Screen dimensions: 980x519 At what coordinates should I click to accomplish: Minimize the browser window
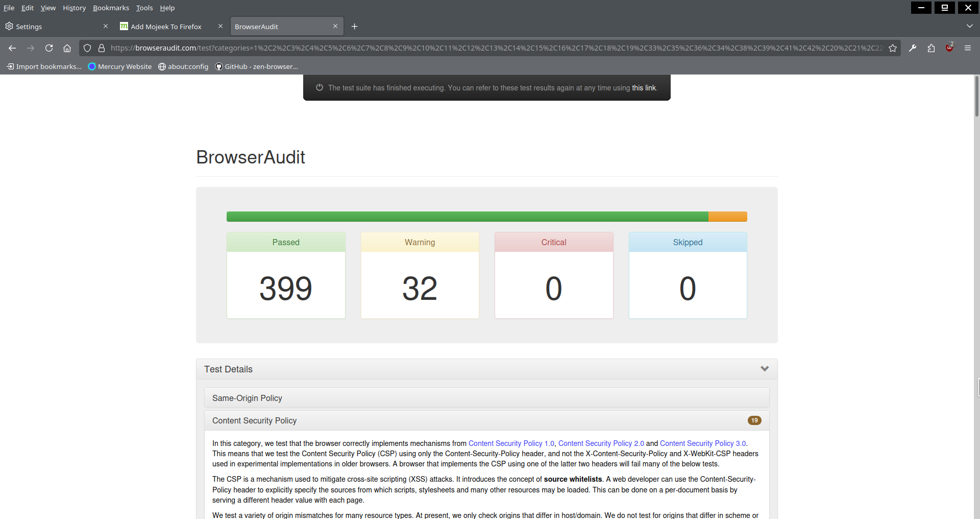point(921,7)
